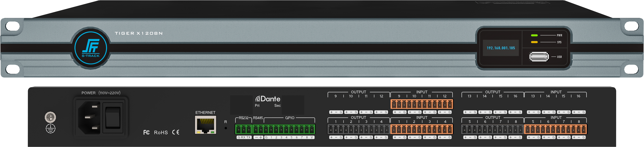Click the GPIO label

click(290, 118)
